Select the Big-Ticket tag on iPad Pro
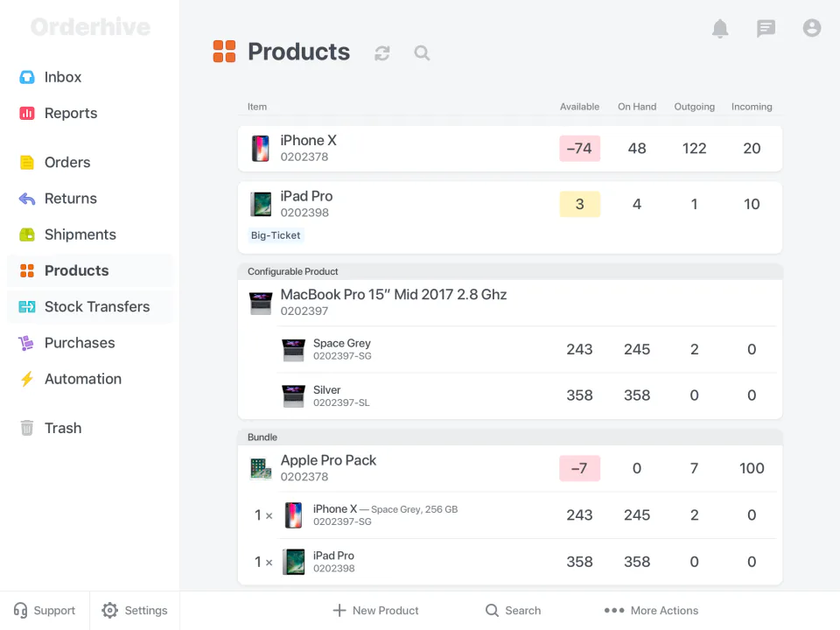This screenshot has height=630, width=840. click(x=276, y=235)
